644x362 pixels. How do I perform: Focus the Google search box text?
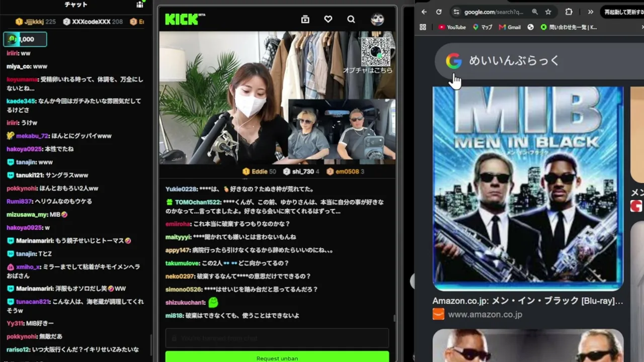514,61
